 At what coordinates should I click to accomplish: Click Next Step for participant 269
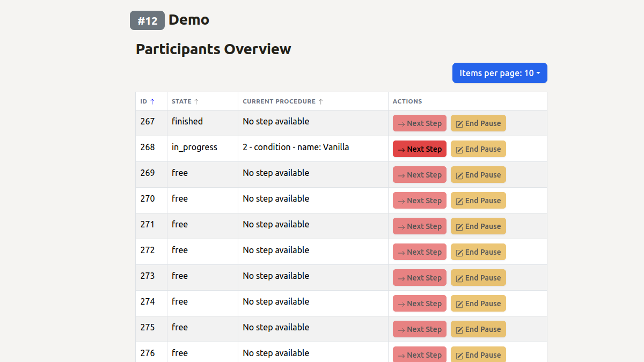(x=420, y=175)
